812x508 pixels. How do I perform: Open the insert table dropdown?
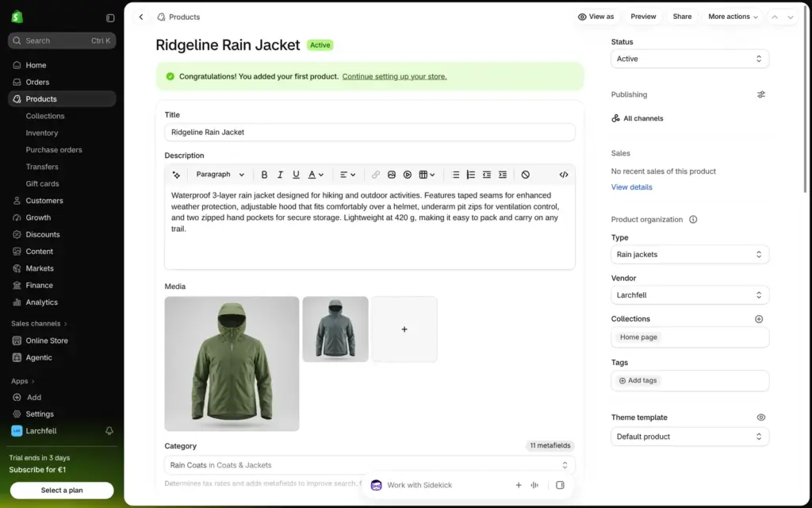427,175
